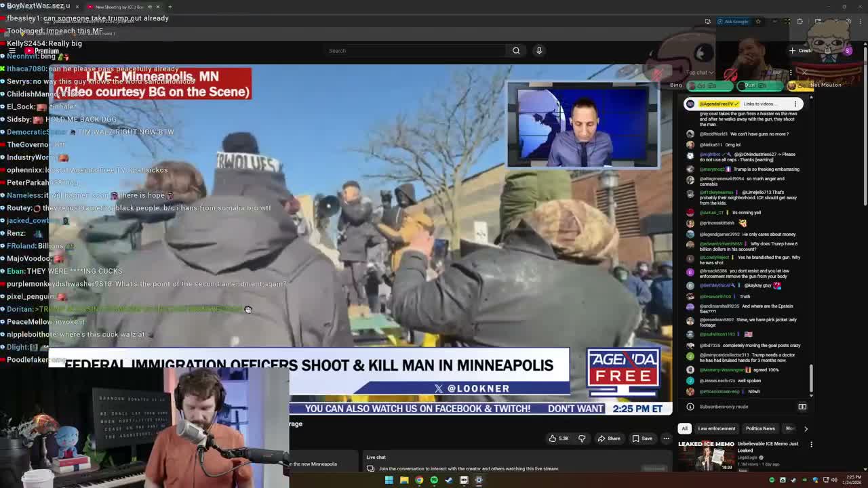Open options for Unbelievable ICE Memo video
The image size is (868, 488).
(811, 445)
